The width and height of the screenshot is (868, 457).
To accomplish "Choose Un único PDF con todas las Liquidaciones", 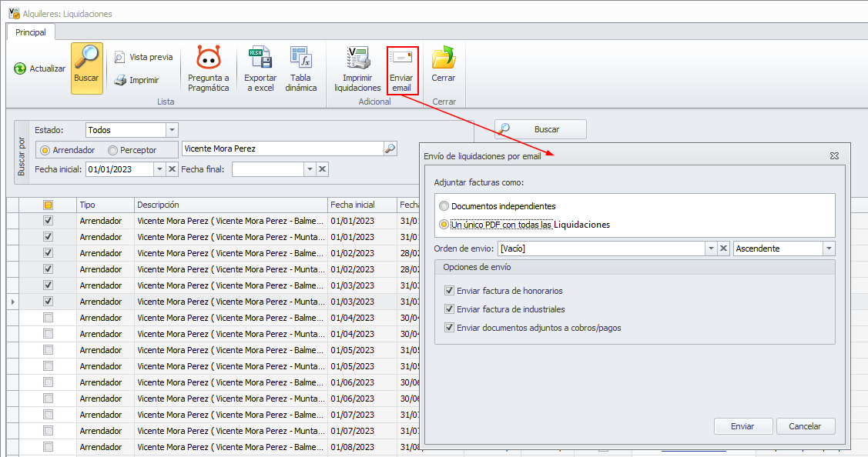I will tap(444, 225).
